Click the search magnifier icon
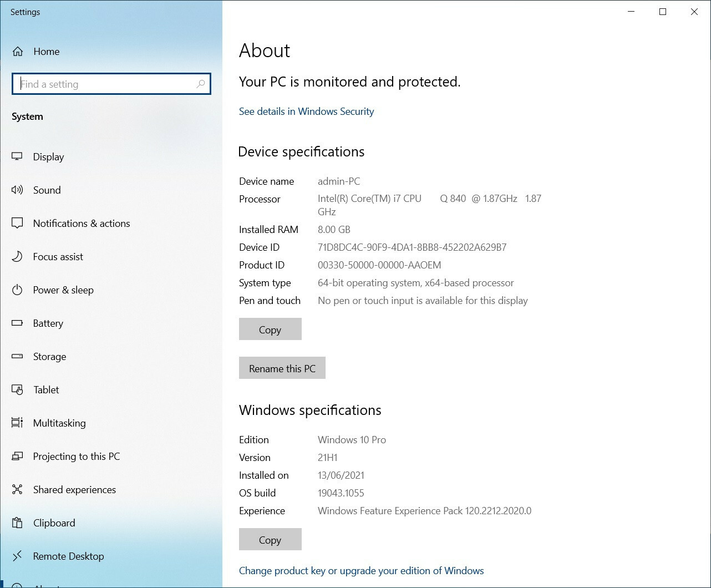This screenshot has width=711, height=588. pos(201,84)
